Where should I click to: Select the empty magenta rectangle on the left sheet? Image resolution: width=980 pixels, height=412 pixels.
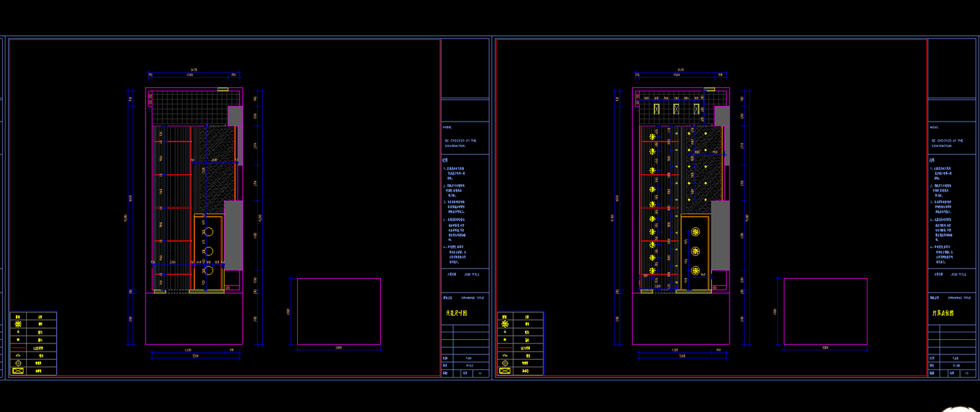tap(338, 311)
